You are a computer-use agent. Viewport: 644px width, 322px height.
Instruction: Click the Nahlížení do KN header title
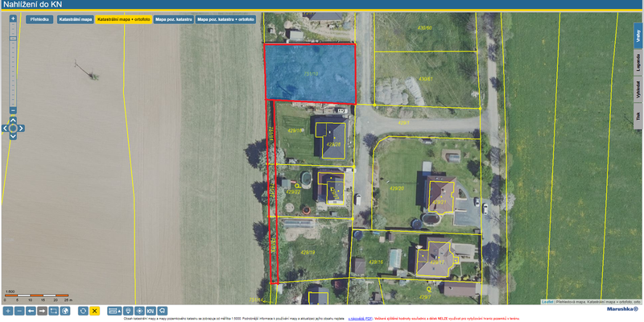[x=33, y=5]
